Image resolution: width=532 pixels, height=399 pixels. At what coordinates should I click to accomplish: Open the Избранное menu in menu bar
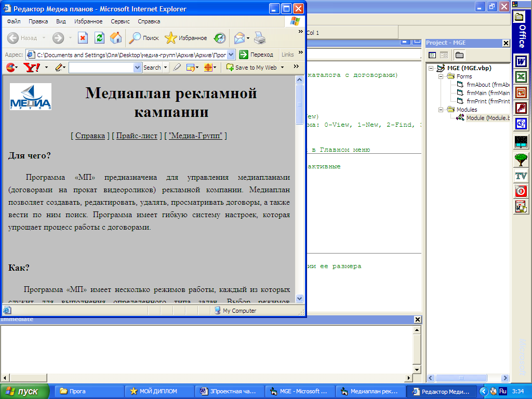[x=88, y=21]
